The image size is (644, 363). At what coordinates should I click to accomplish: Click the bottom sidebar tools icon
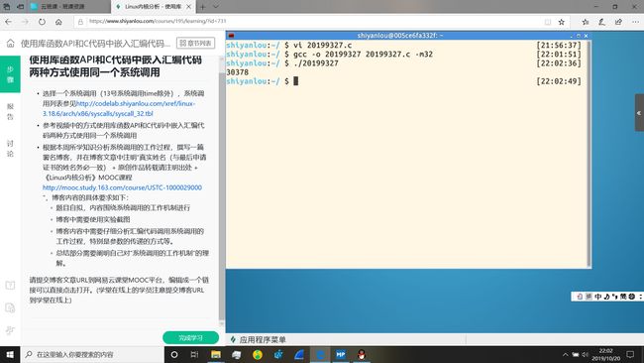coord(10,330)
